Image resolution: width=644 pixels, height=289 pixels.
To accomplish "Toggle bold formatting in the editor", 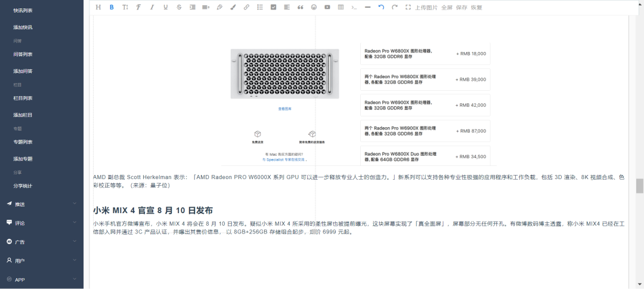I will pyautogui.click(x=112, y=7).
